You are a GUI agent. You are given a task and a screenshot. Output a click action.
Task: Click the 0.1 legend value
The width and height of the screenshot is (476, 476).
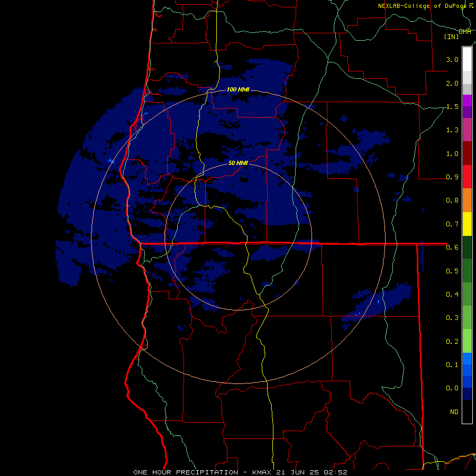click(x=452, y=364)
